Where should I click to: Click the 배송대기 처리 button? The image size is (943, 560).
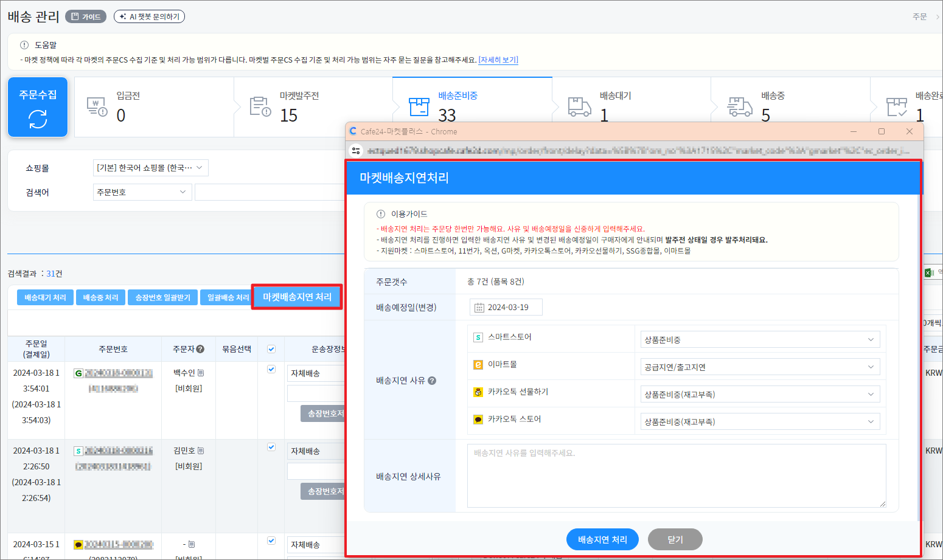45,297
